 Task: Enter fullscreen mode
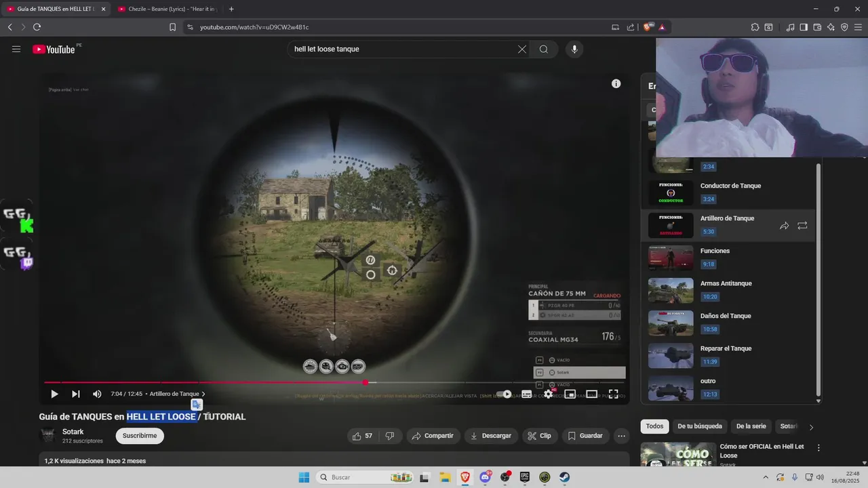pyautogui.click(x=614, y=394)
